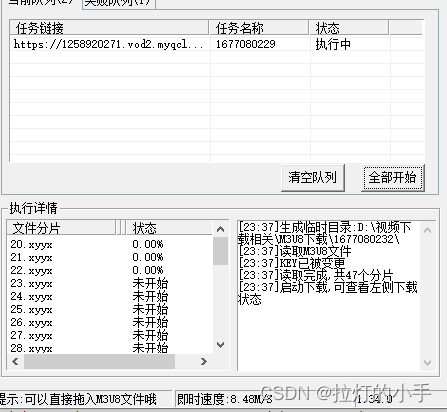Select fragment row 26.xyyx
Image resolution: width=447 pixels, height=412 pixels.
click(x=110, y=322)
